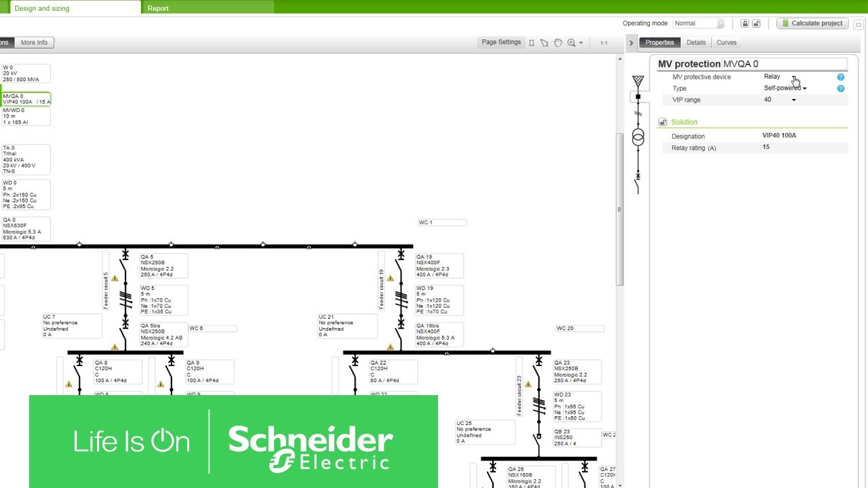Viewport: 868px width, 488px height.
Task: Click the Calculate project button
Action: [x=811, y=23]
